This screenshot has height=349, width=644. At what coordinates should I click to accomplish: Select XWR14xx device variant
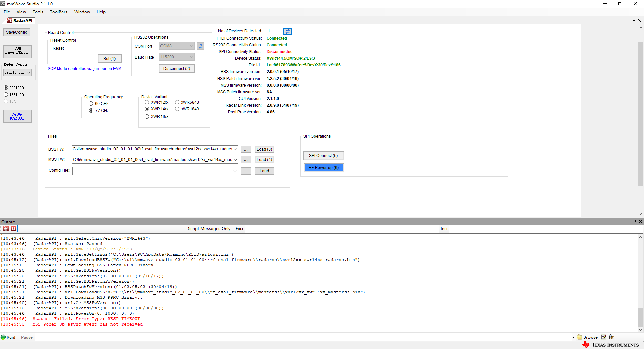click(x=147, y=109)
